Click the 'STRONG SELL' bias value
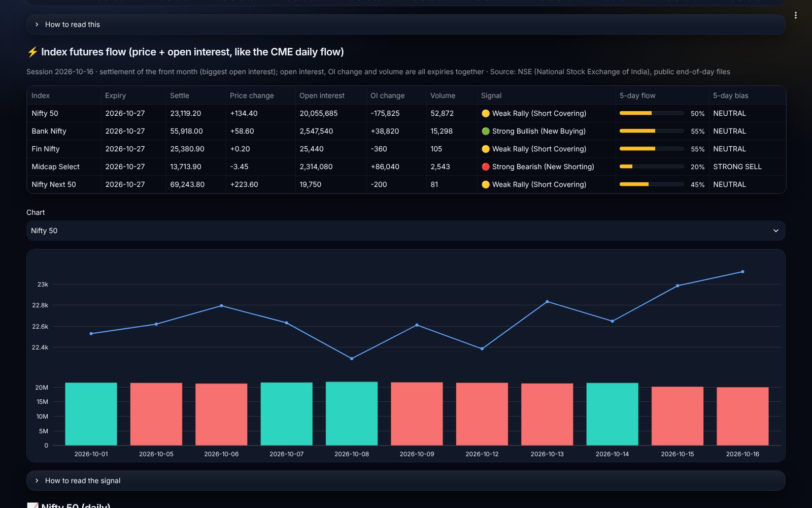This screenshot has height=508, width=812. [x=737, y=167]
